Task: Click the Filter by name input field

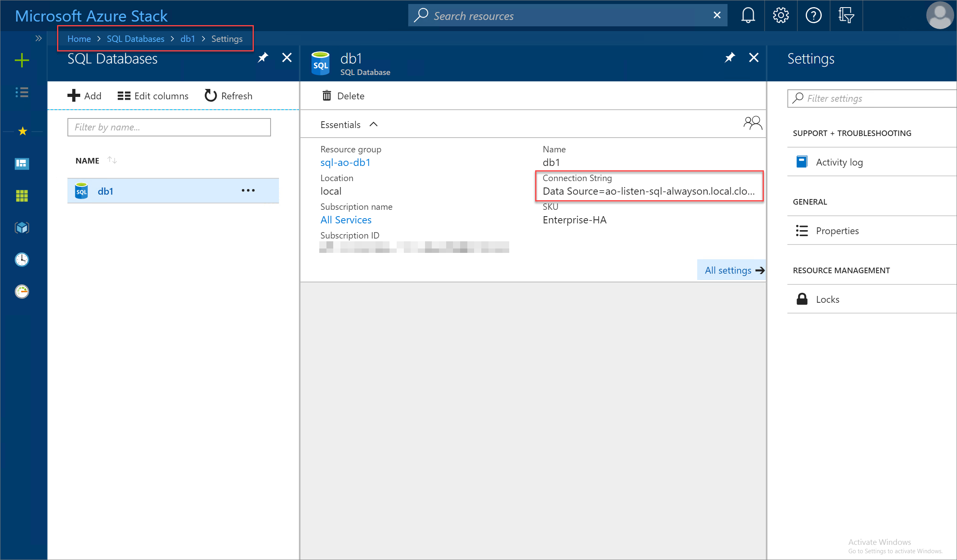Action: pos(168,127)
